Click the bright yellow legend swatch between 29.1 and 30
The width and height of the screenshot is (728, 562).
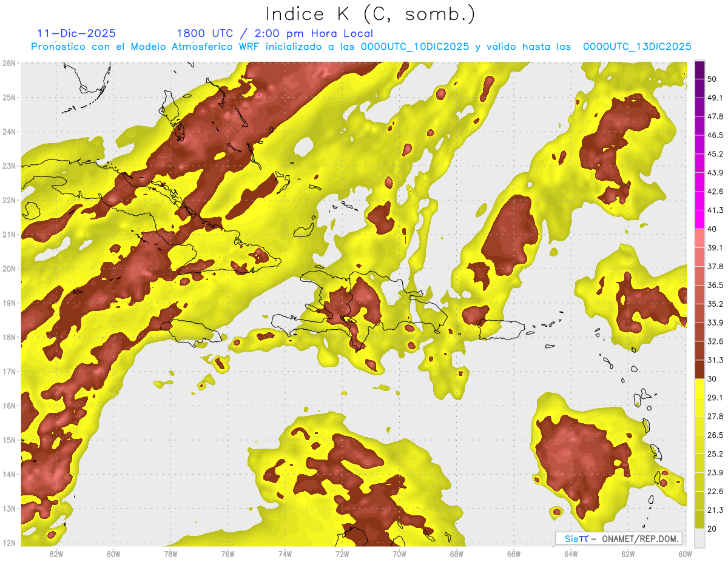[699, 388]
